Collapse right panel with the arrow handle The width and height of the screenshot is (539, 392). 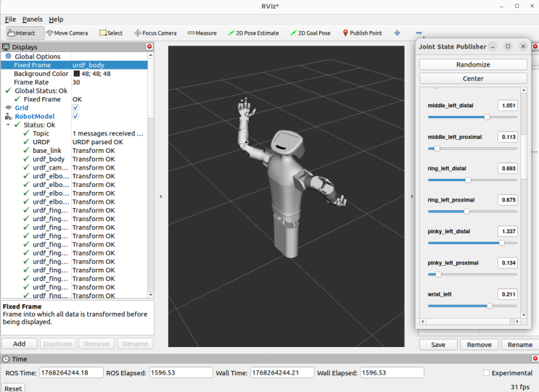[x=412, y=196]
